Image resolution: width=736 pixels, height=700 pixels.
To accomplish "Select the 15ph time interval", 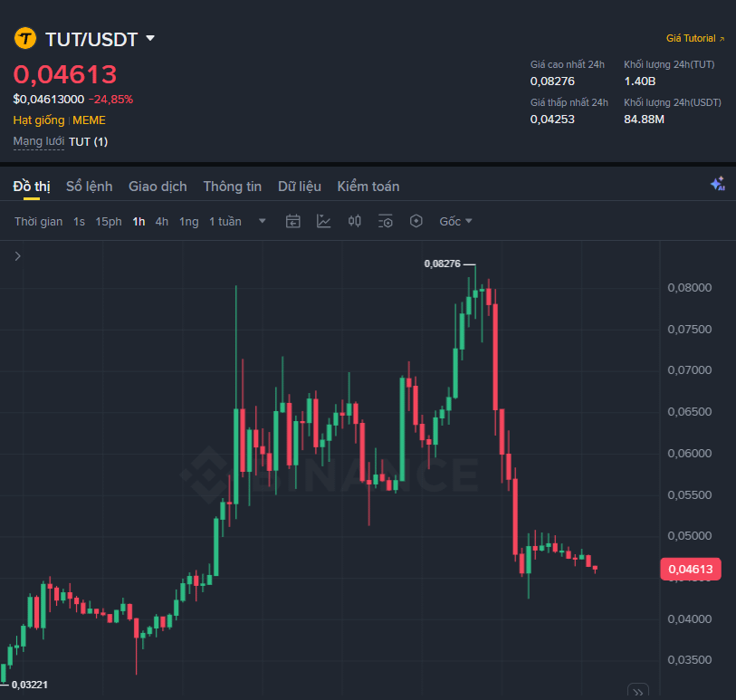I will tap(109, 222).
